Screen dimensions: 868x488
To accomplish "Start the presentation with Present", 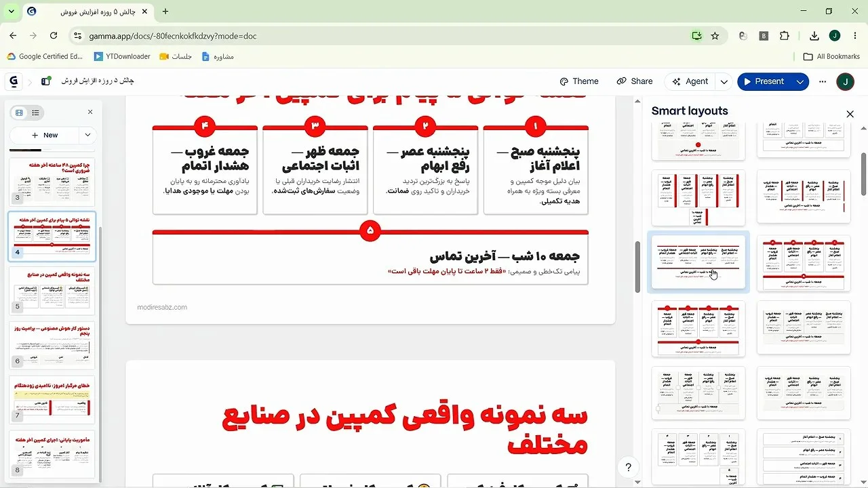I will click(766, 81).
